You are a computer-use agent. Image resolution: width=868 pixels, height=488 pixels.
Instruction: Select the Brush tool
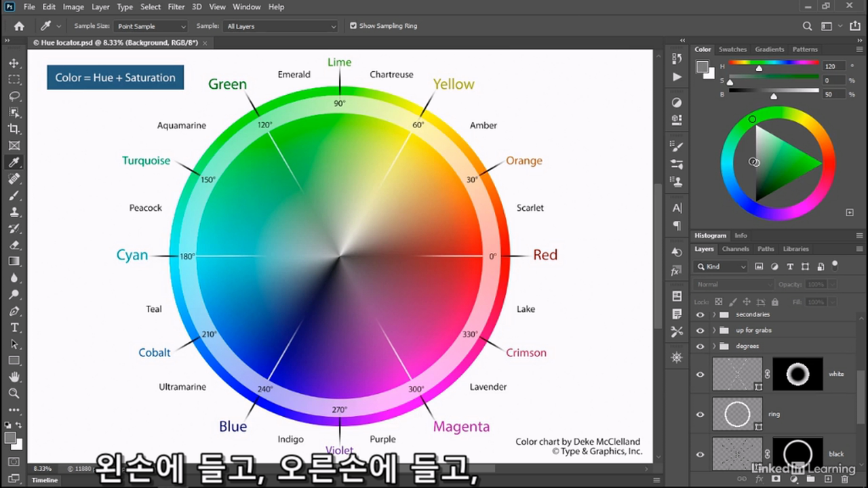(14, 195)
